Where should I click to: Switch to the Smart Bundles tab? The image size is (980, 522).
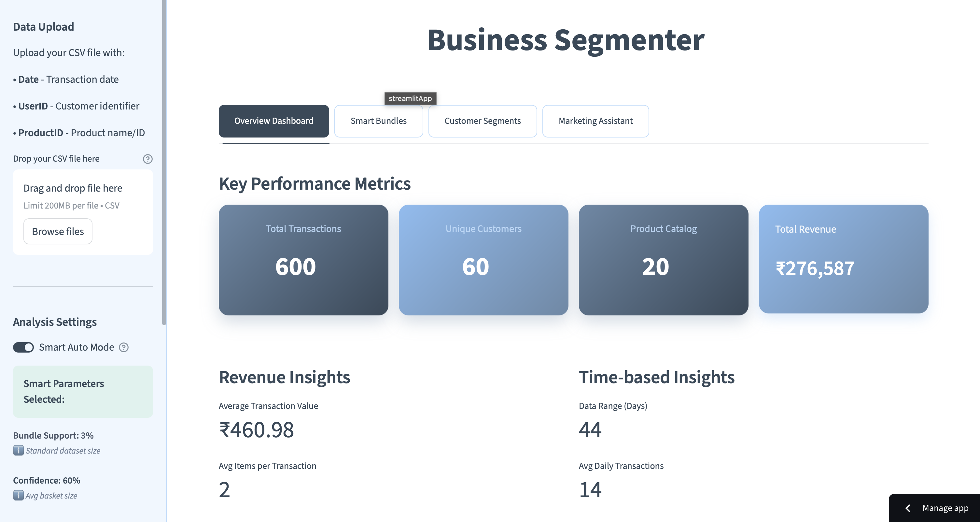click(x=378, y=121)
